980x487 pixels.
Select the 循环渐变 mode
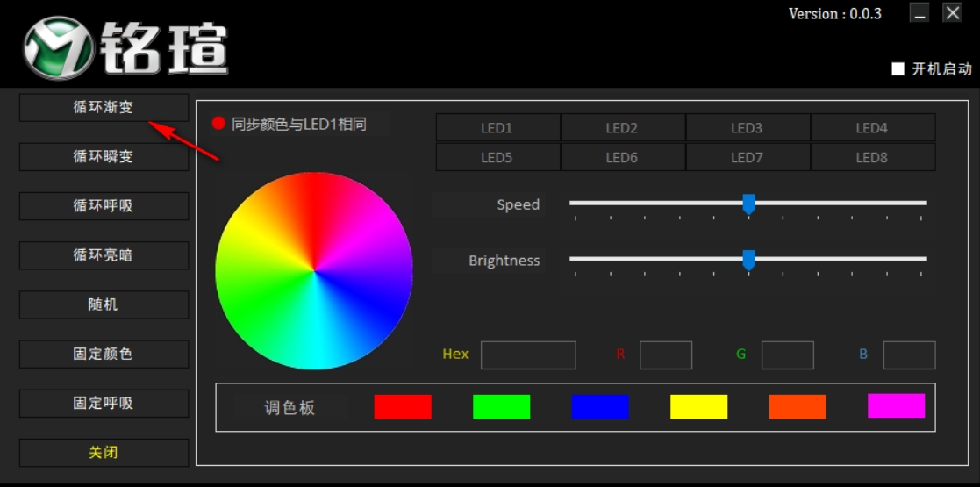pos(104,108)
